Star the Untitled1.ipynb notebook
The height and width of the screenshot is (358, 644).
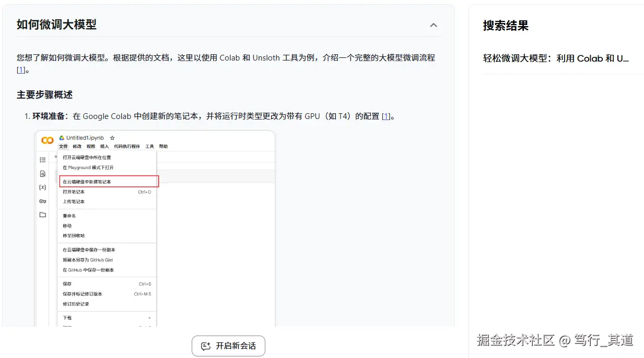112,137
